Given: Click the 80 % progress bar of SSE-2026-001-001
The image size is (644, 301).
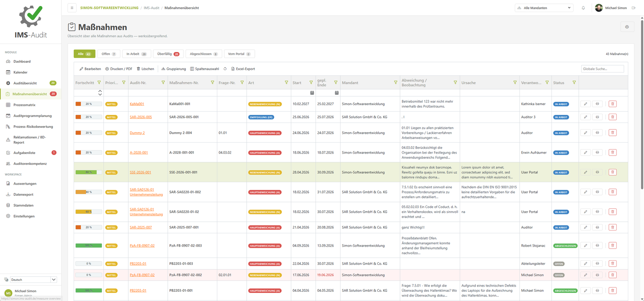Looking at the screenshot, I should (89, 172).
